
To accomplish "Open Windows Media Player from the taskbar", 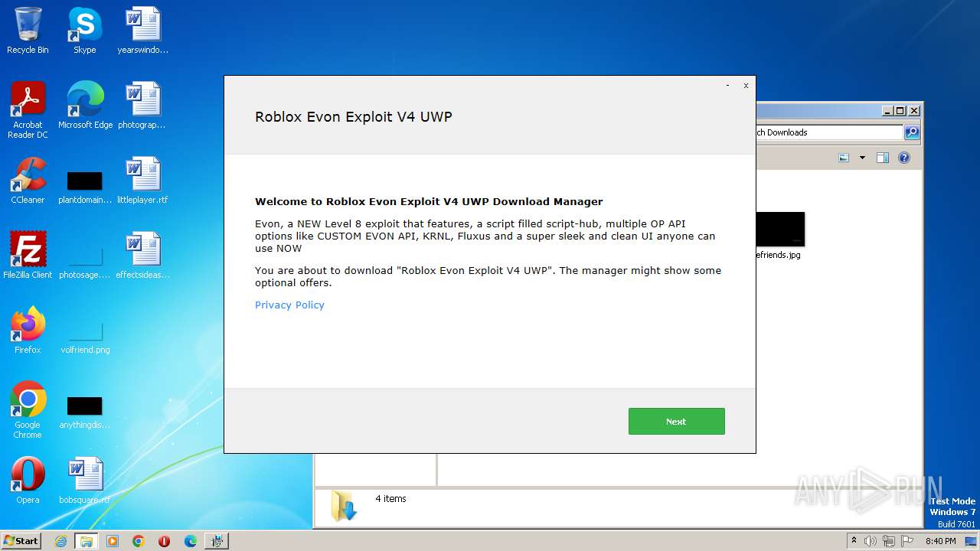I will point(113,541).
